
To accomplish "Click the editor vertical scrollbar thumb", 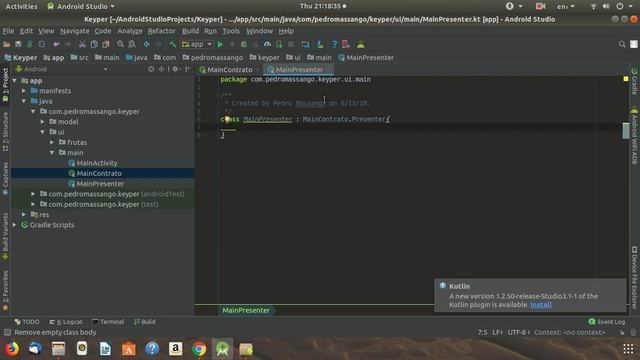I will click(x=626, y=131).
